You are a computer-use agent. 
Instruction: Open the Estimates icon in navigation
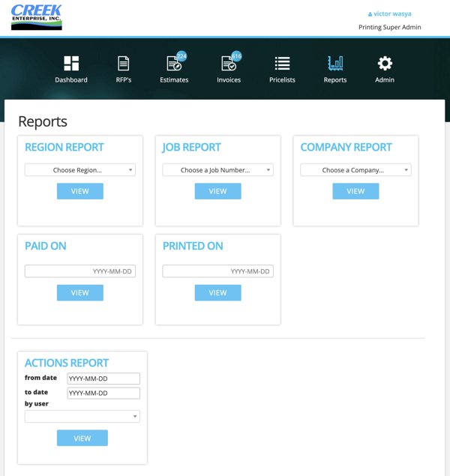point(174,64)
